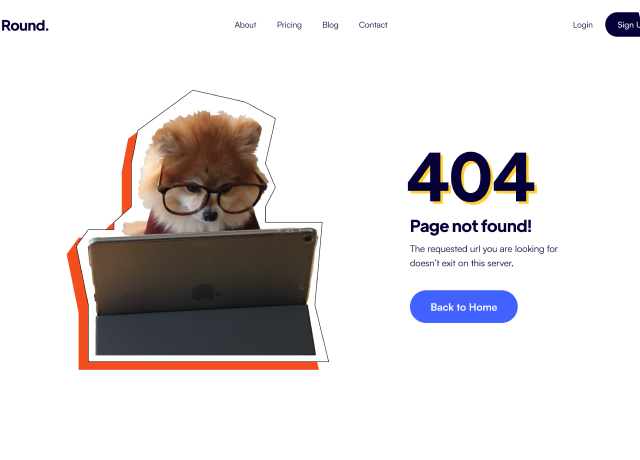Open the Blog link
The height and width of the screenshot is (460, 640).
pyautogui.click(x=330, y=25)
